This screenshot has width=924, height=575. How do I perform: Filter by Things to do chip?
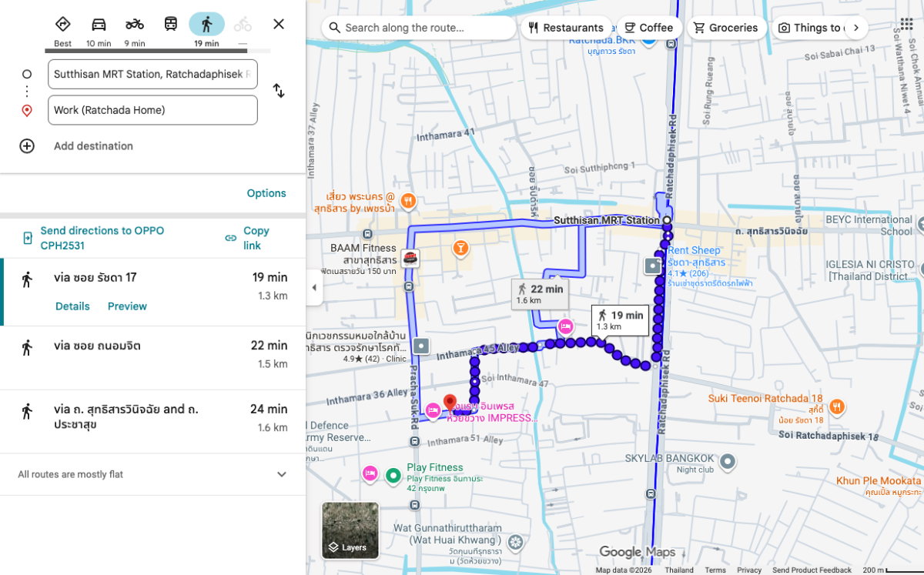(808, 28)
